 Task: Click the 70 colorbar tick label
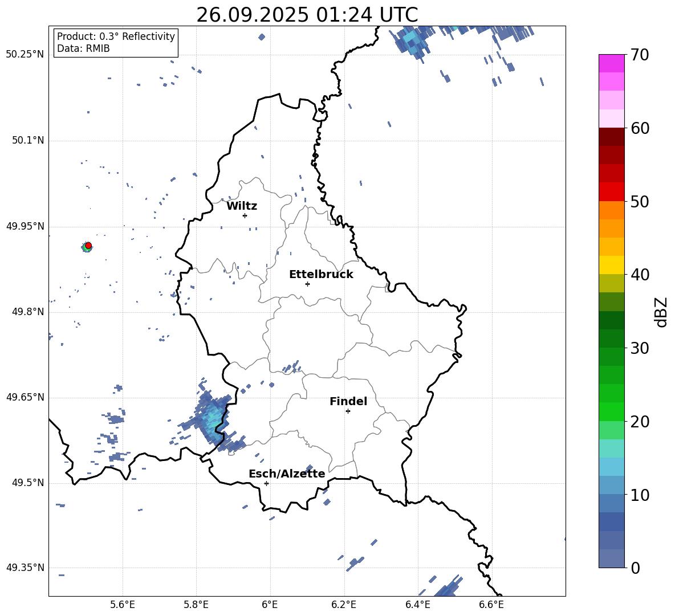(640, 55)
